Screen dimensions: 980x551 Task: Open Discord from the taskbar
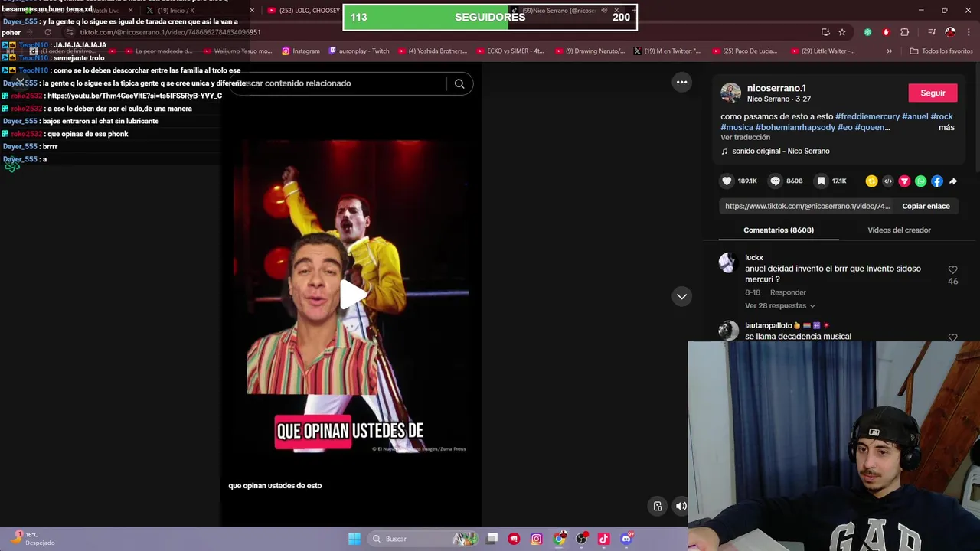pyautogui.click(x=626, y=539)
